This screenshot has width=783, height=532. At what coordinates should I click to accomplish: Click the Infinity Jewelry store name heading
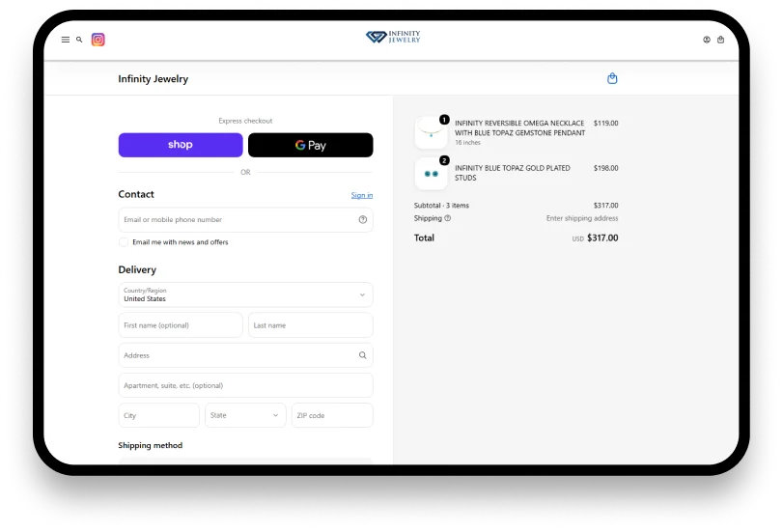154,79
